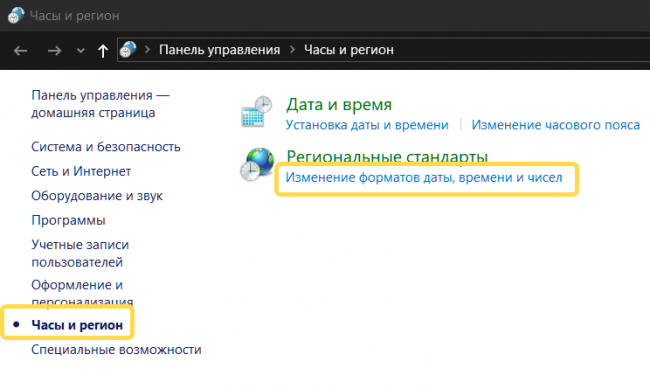Viewport: 650px width, 389px height.
Task: Click Изменение часового пояса link
Action: click(555, 125)
